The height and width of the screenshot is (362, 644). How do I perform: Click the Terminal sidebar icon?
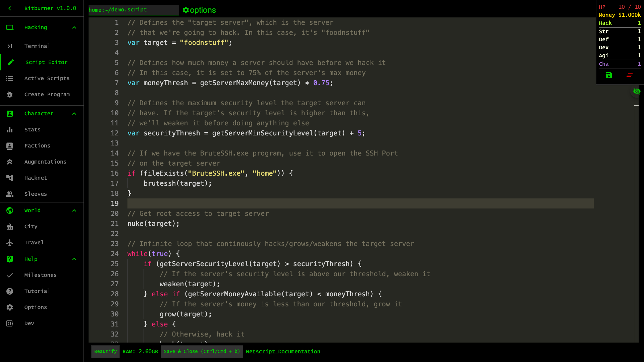10,46
